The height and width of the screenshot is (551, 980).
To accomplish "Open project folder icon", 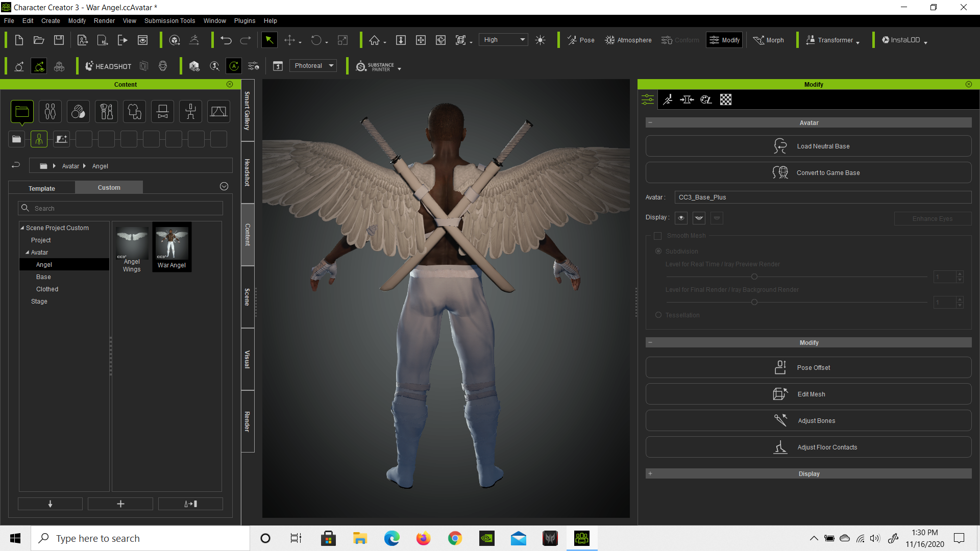I will tap(39, 40).
